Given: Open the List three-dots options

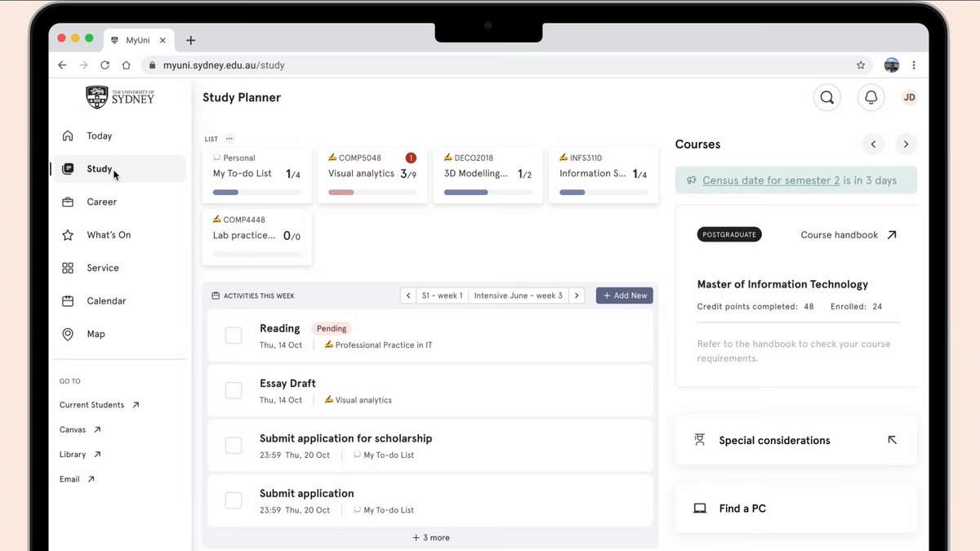Looking at the screenshot, I should pyautogui.click(x=229, y=139).
